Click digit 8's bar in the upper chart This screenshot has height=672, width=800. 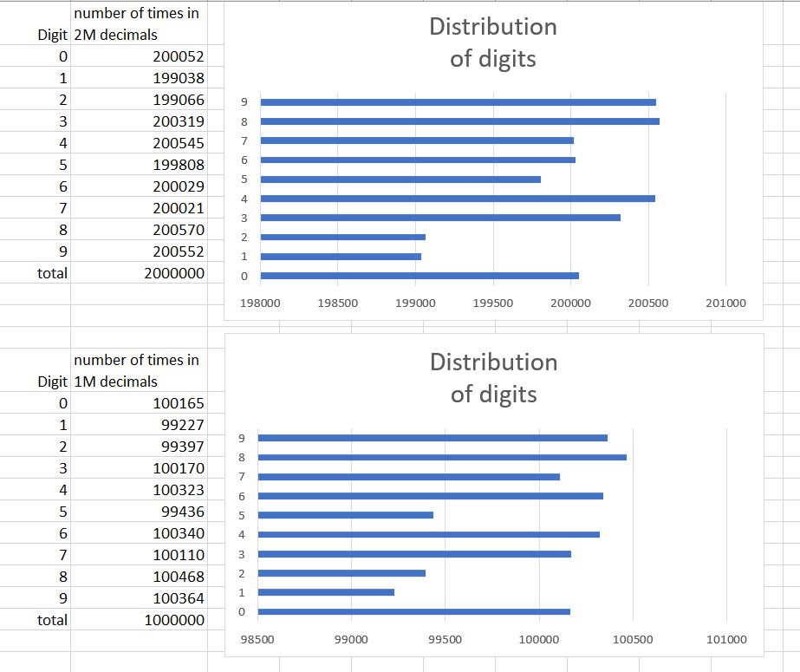click(459, 121)
